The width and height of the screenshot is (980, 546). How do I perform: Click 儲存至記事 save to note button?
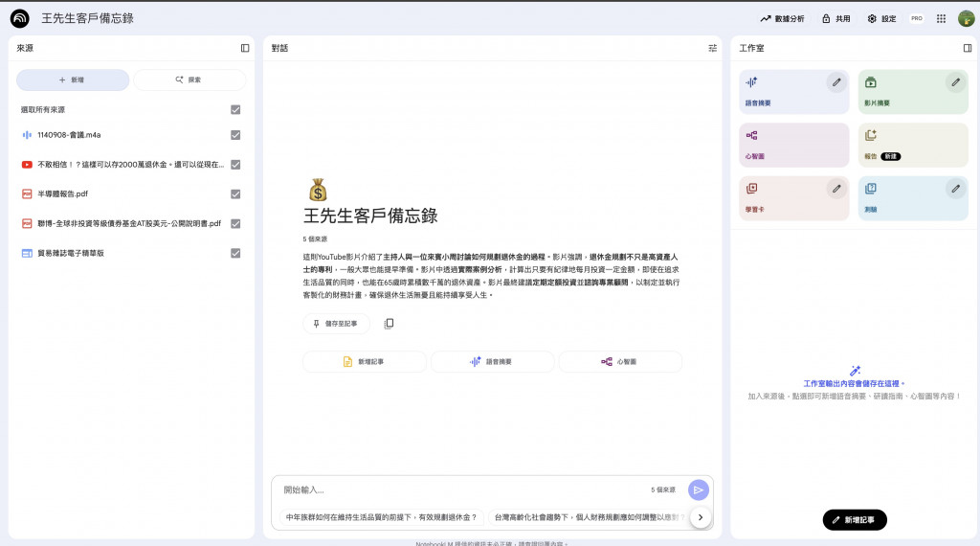tap(336, 324)
